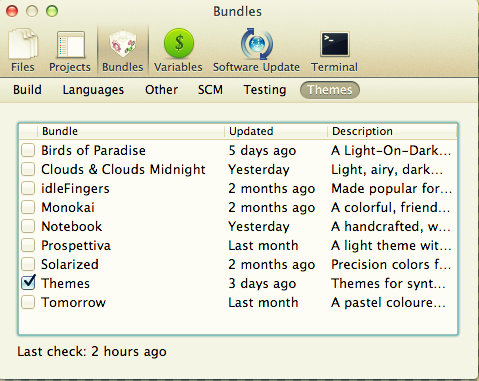Select the highlighted Themes category tab

coord(330,90)
